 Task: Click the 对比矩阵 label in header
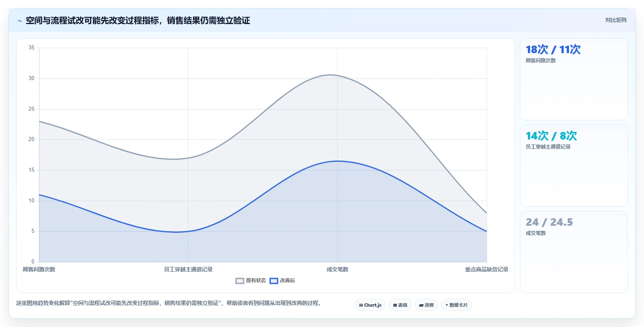point(616,20)
